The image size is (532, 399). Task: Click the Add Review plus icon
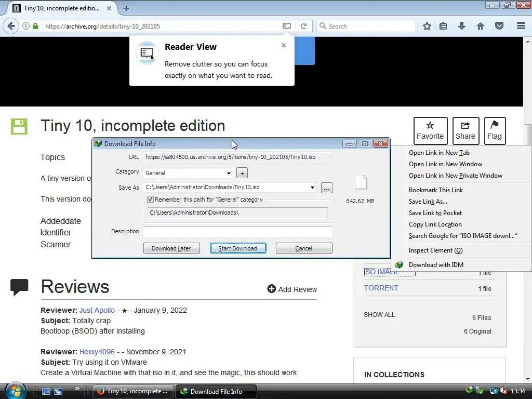coord(271,289)
